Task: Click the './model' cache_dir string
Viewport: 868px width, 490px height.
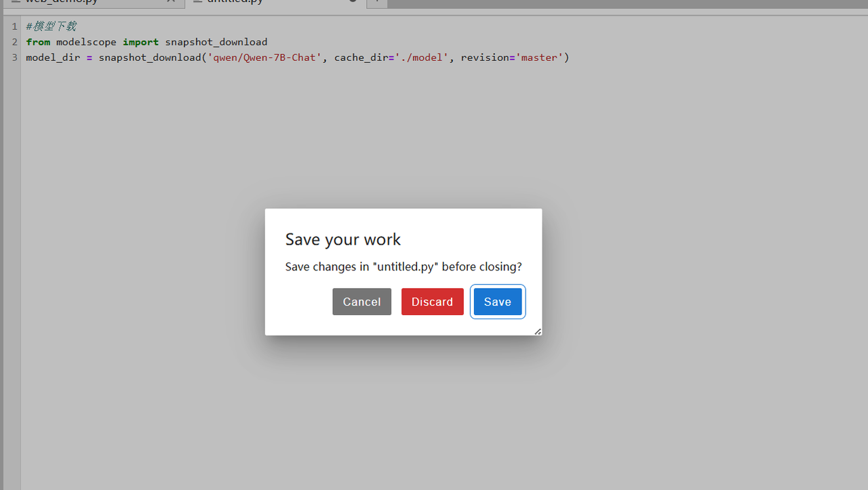Action: click(423, 58)
